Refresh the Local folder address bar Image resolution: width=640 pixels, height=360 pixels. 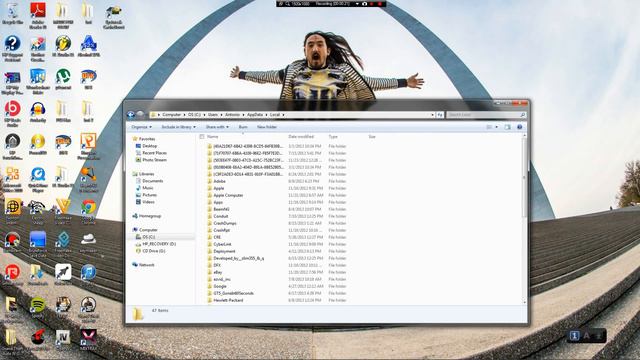pos(440,115)
